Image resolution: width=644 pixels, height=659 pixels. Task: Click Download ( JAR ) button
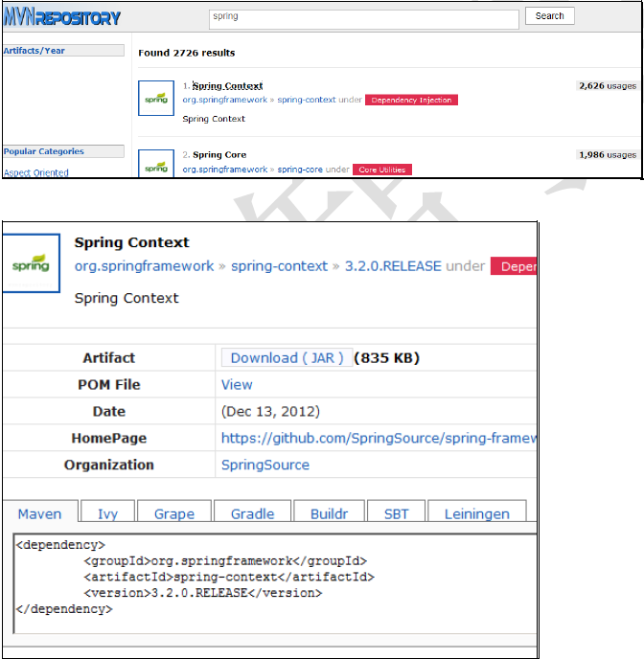pos(287,358)
